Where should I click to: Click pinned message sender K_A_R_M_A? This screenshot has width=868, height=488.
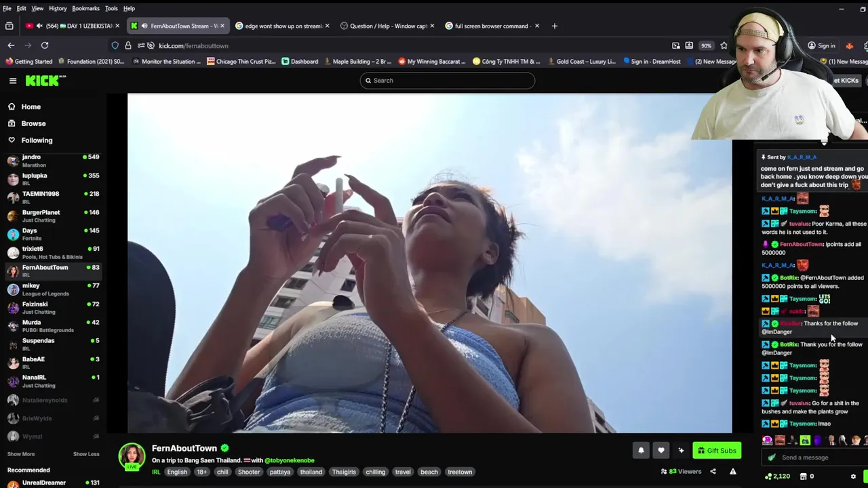tap(802, 157)
